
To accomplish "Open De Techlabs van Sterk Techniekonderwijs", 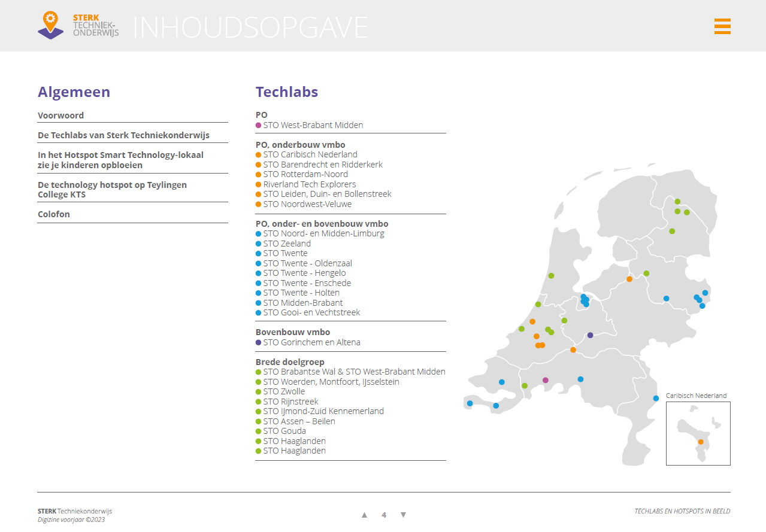I will point(123,135).
